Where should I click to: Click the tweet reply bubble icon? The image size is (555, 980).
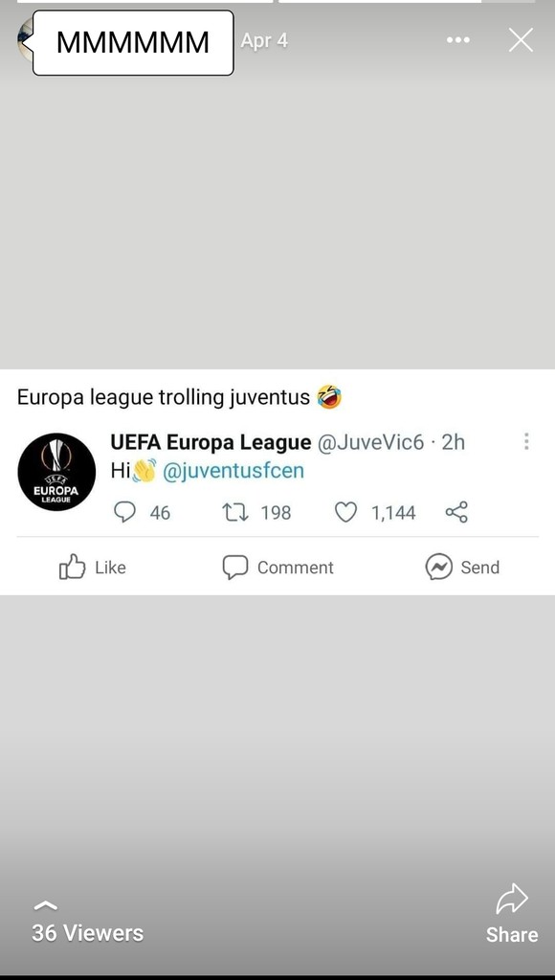pyautogui.click(x=124, y=512)
